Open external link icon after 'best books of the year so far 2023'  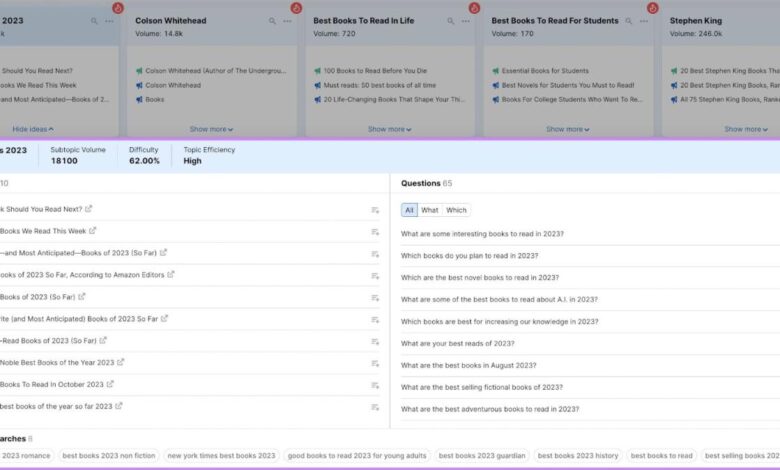(119, 406)
